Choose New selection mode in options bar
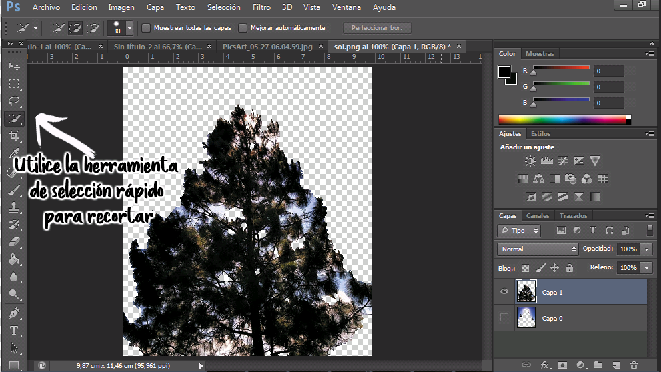Viewport: 661px width, 372px height. click(58, 28)
